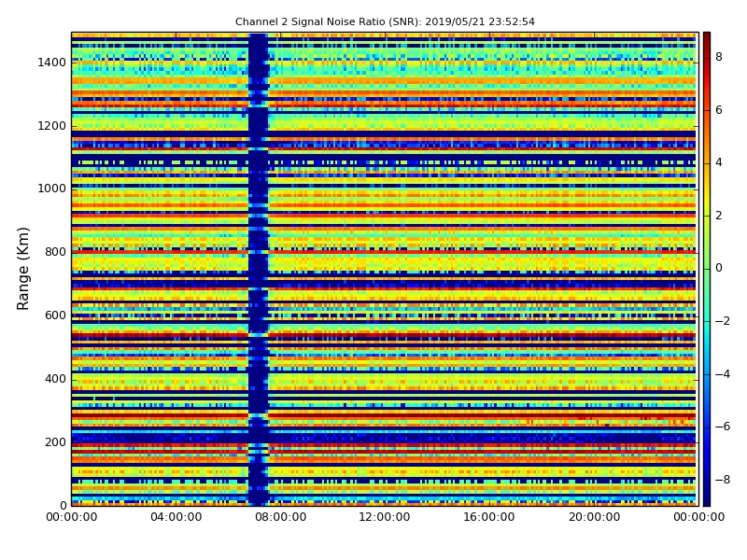Click the x-axis tick label 08:00:00
Image resolution: width=747 pixels, height=560 pixels.
pyautogui.click(x=281, y=517)
